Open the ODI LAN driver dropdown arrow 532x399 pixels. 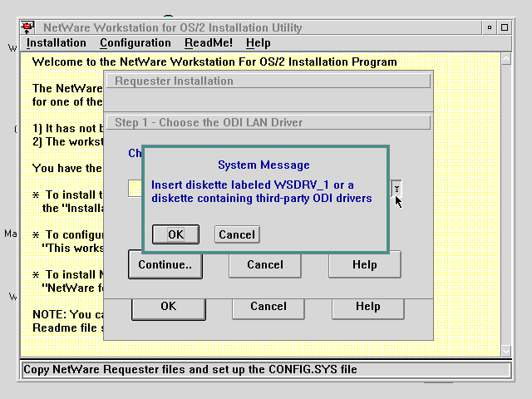tap(397, 189)
